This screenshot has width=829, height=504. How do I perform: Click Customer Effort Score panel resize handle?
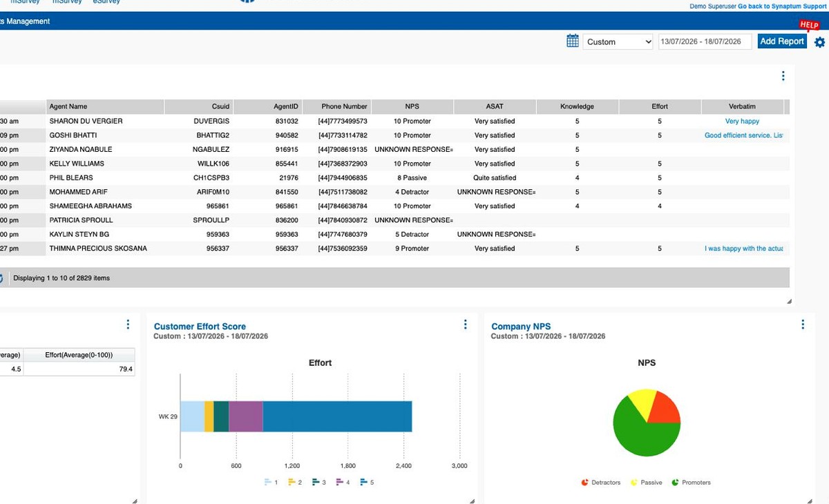[472, 501]
